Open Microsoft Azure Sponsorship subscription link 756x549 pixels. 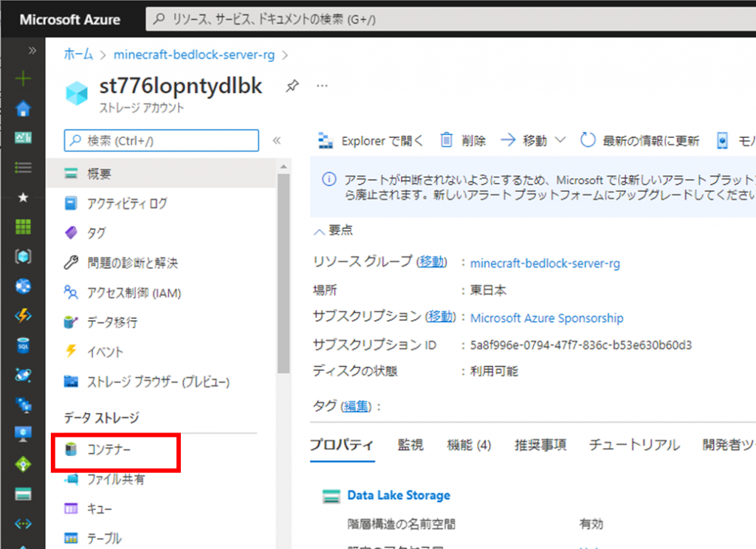[x=547, y=318]
